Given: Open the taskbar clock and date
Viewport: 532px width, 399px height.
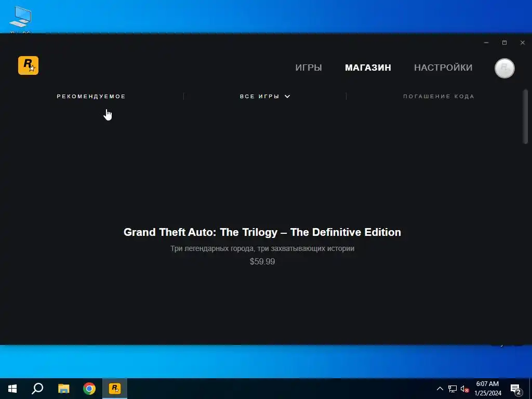Looking at the screenshot, I should (487, 389).
